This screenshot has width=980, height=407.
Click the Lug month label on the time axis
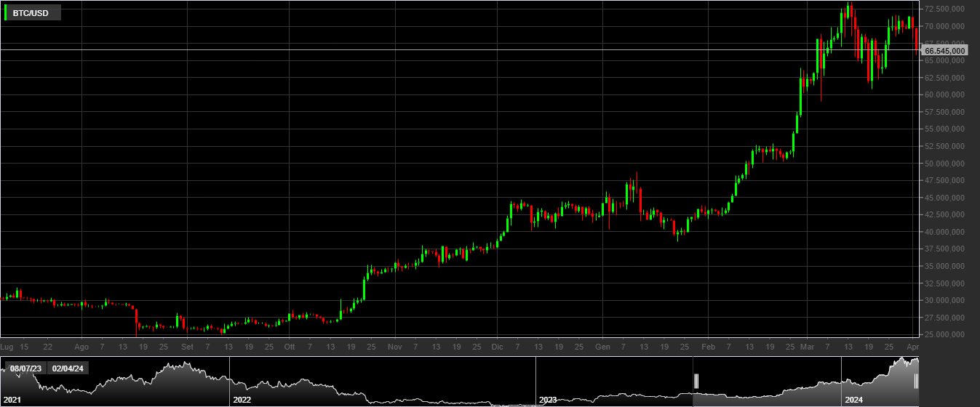pyautogui.click(x=7, y=347)
